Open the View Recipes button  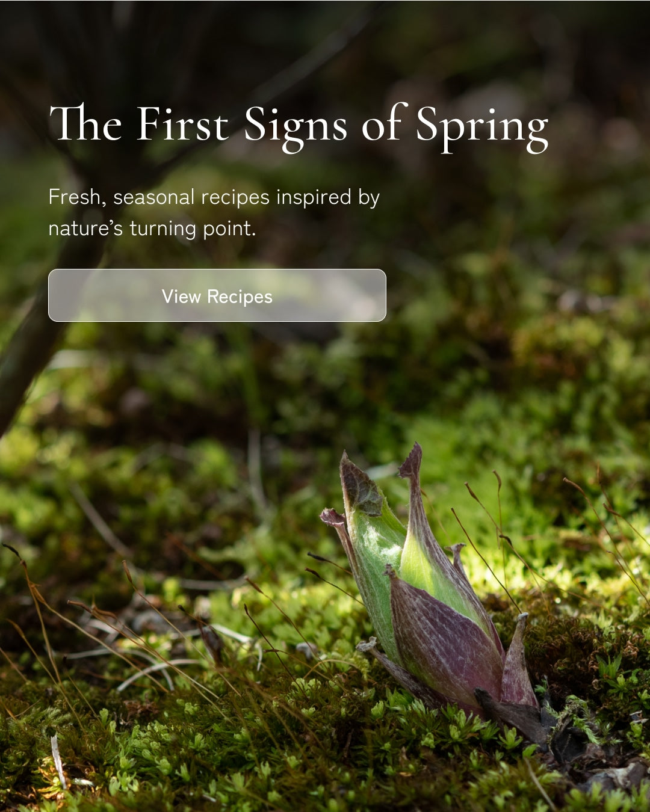(x=217, y=295)
